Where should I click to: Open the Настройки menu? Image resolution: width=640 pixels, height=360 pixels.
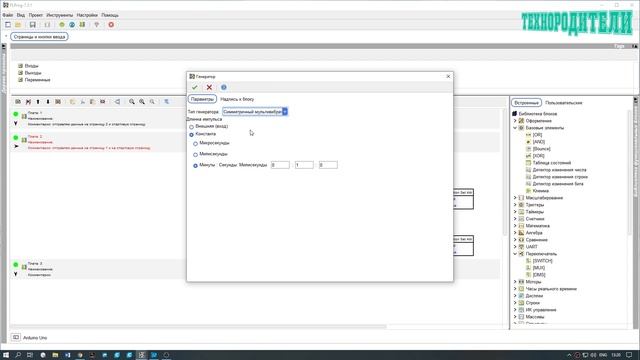click(x=87, y=15)
